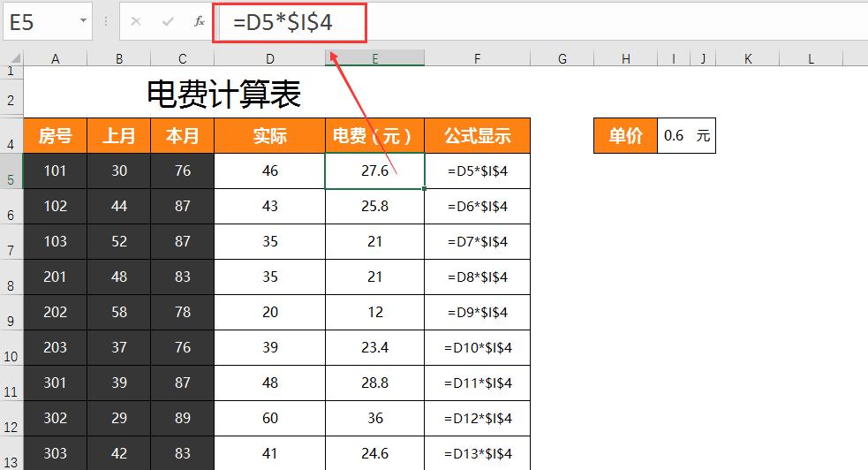
Task: Click formula text =D6*$I$4
Action: (478, 207)
